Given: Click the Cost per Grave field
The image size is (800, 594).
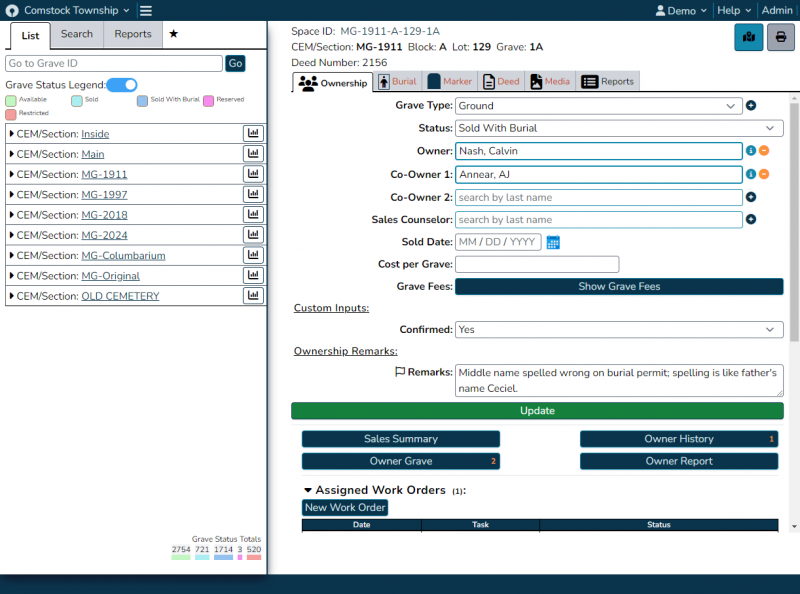Looking at the screenshot, I should pyautogui.click(x=537, y=264).
